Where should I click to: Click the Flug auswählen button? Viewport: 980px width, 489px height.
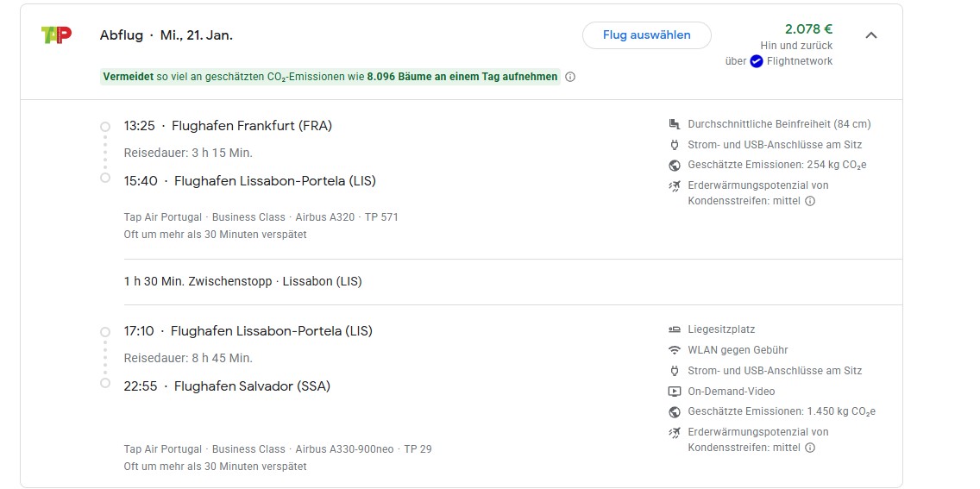(x=646, y=35)
